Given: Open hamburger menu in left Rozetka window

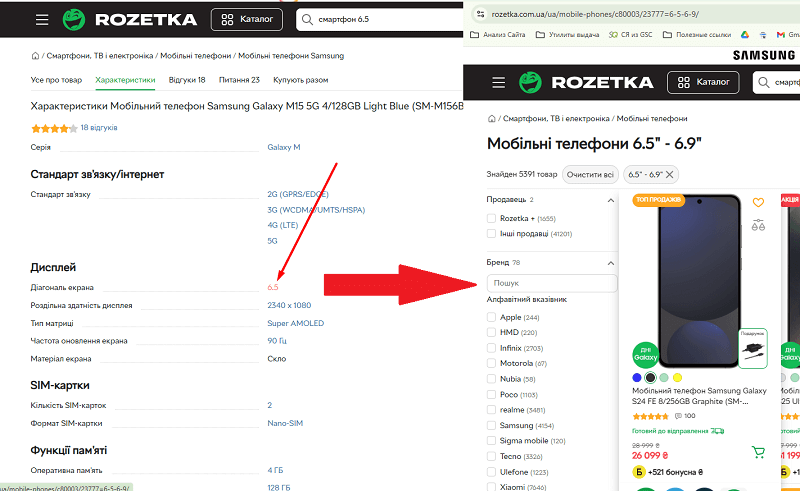Looking at the screenshot, I should 42,20.
